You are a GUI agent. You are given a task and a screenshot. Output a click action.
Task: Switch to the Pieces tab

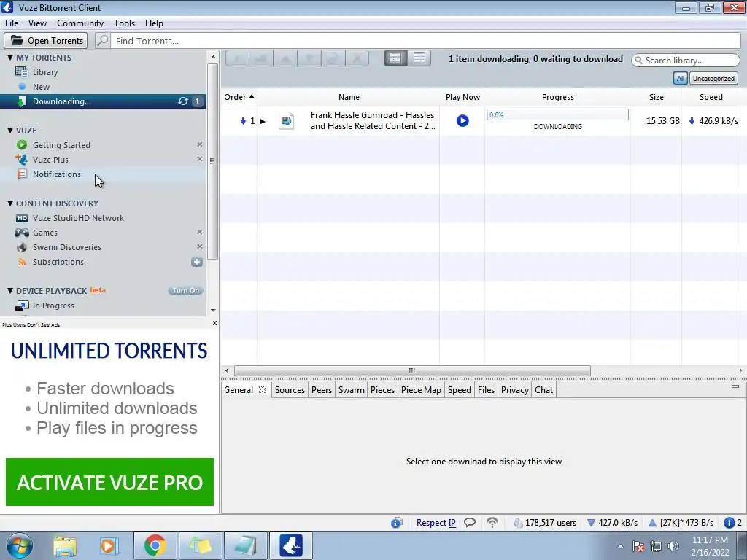point(382,389)
